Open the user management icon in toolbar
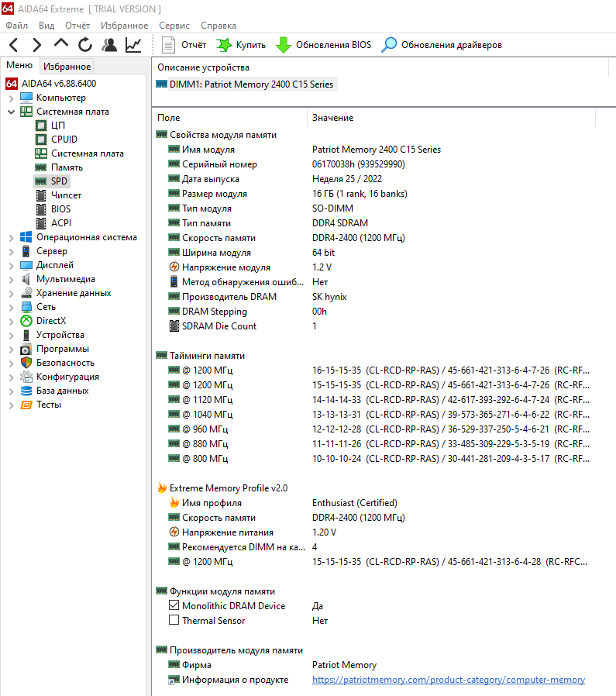616x696 pixels. click(x=109, y=45)
